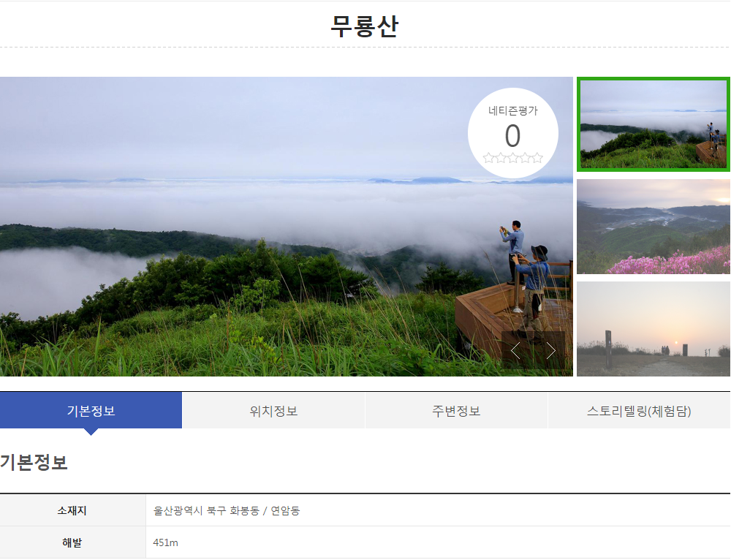Open the 기본정보 tab
Image resolution: width=731 pixels, height=560 pixels.
[91, 410]
